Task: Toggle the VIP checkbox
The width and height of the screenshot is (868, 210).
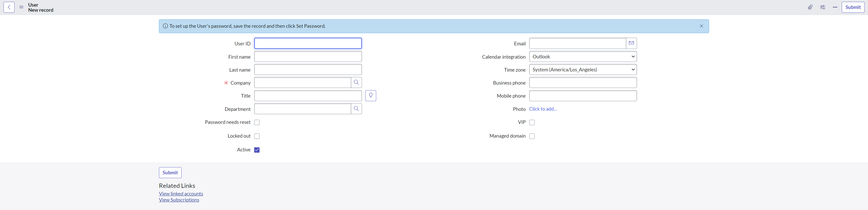Action: click(x=532, y=123)
